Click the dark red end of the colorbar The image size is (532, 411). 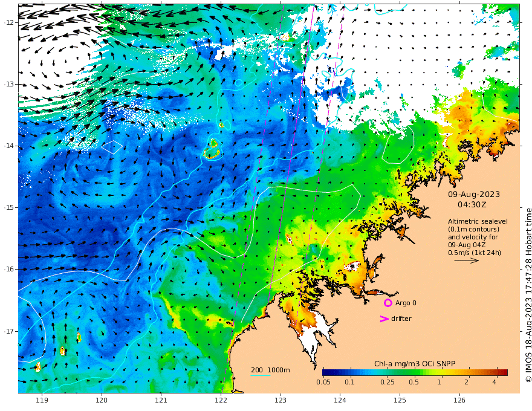tap(504, 373)
